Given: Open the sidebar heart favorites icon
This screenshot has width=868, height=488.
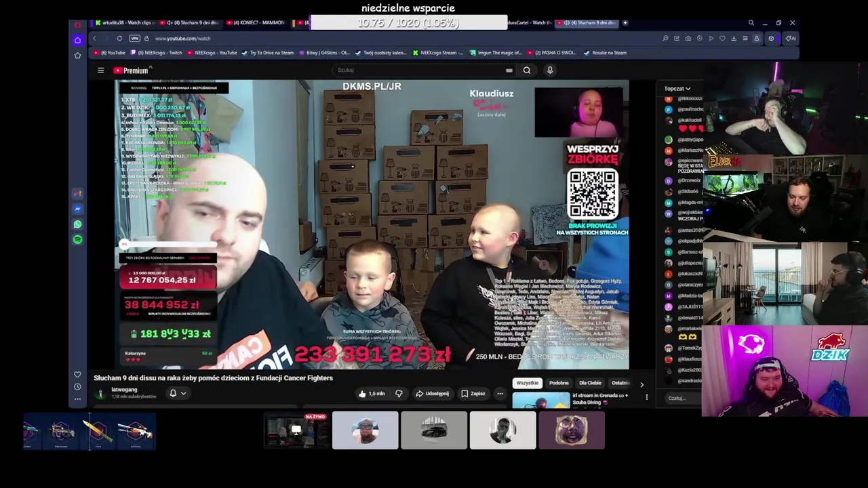Looking at the screenshot, I should 77,374.
